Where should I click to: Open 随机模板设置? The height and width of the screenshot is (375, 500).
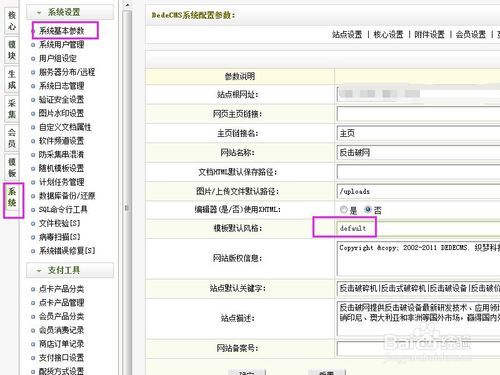point(61,168)
